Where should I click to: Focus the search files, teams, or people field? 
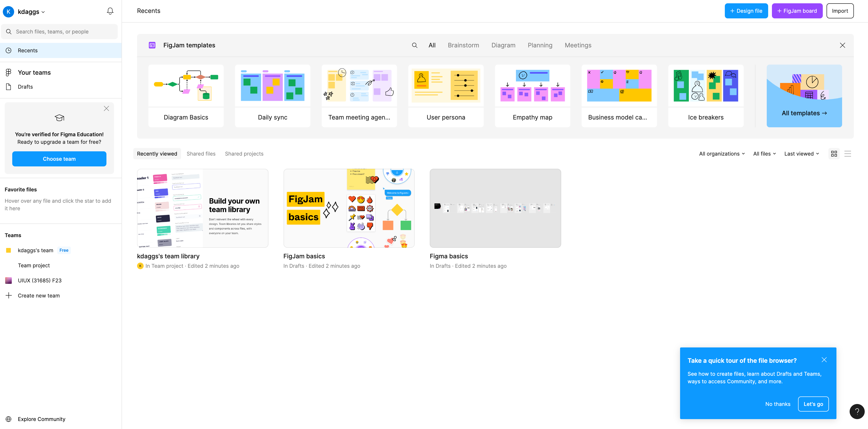(x=60, y=32)
